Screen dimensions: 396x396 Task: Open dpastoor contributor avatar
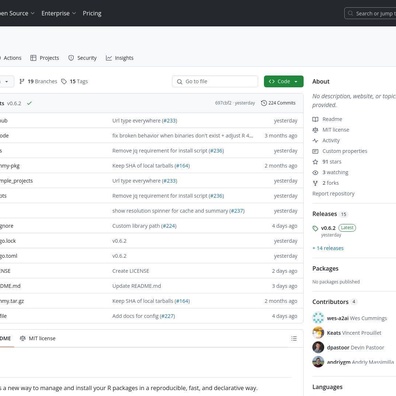[x=318, y=347]
